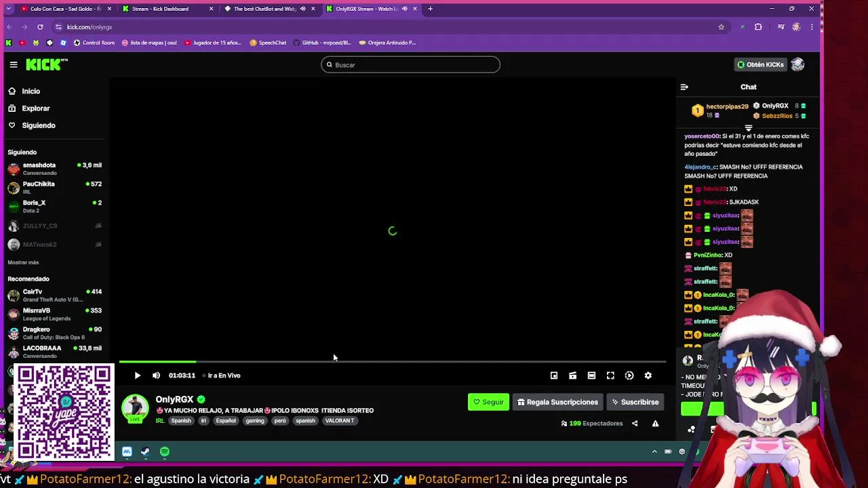Select the perú tag

[280, 421]
